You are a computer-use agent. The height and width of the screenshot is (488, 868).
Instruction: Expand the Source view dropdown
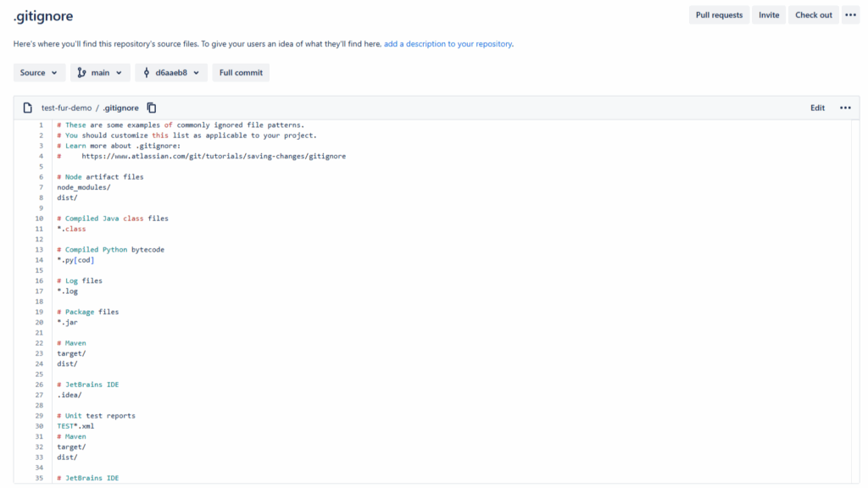[x=39, y=73]
